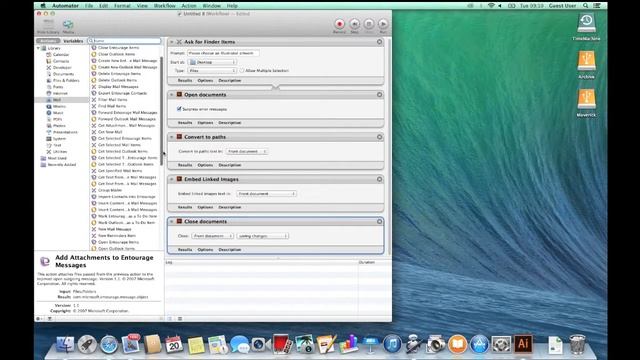Click the Record button in Automator toolbar
This screenshot has width=640, height=360.
(x=339, y=24)
